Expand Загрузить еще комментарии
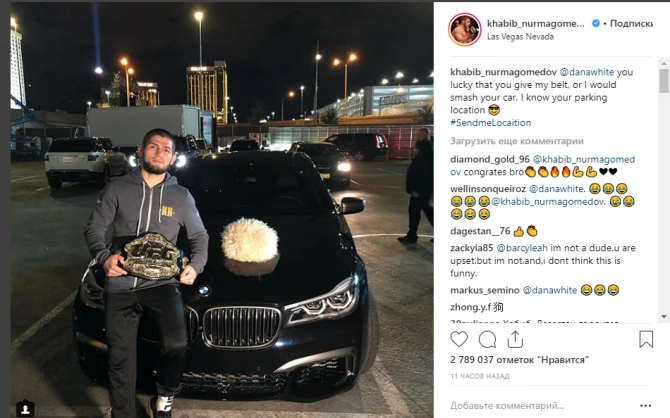 click(x=517, y=141)
